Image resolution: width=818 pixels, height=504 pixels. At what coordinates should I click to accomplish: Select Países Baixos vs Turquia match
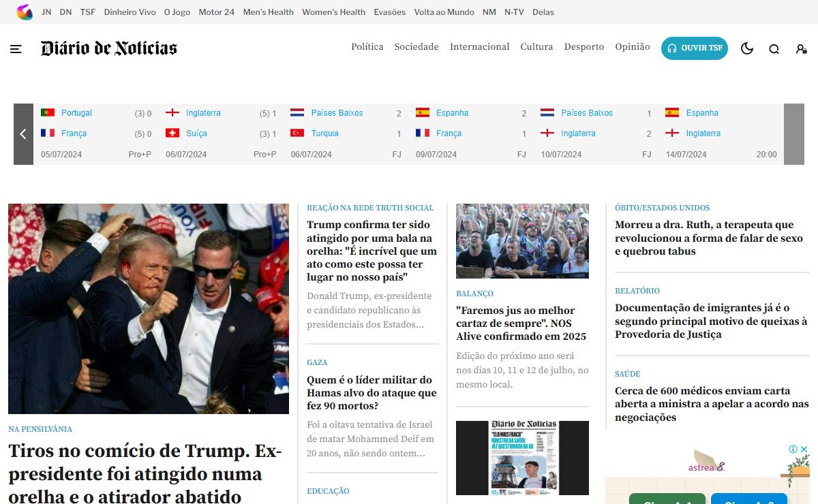[346, 134]
